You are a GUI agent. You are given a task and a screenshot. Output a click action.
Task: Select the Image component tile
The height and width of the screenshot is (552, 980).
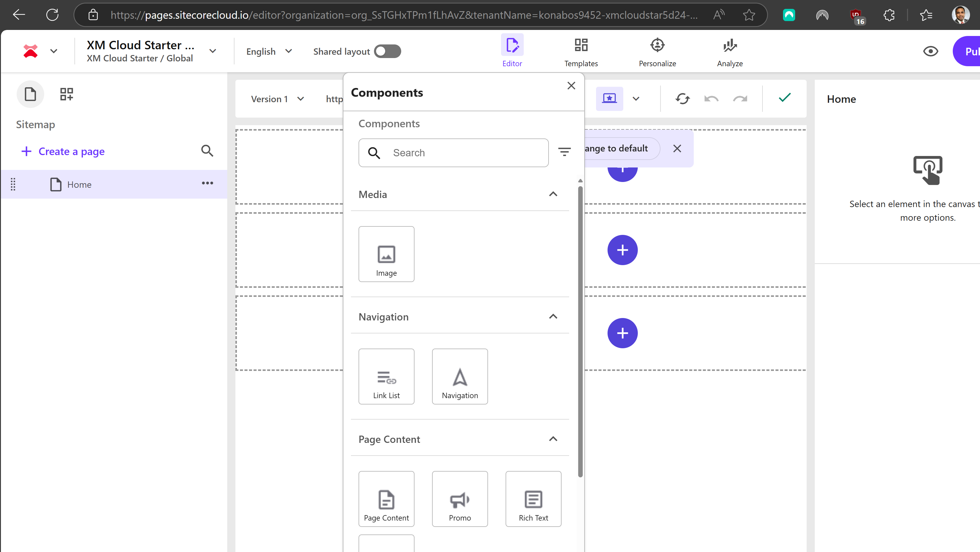tap(386, 254)
